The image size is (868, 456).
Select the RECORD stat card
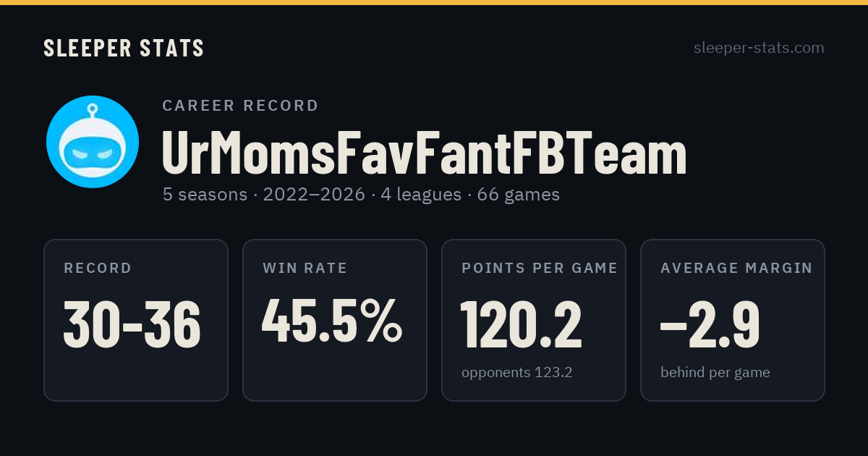pos(136,320)
